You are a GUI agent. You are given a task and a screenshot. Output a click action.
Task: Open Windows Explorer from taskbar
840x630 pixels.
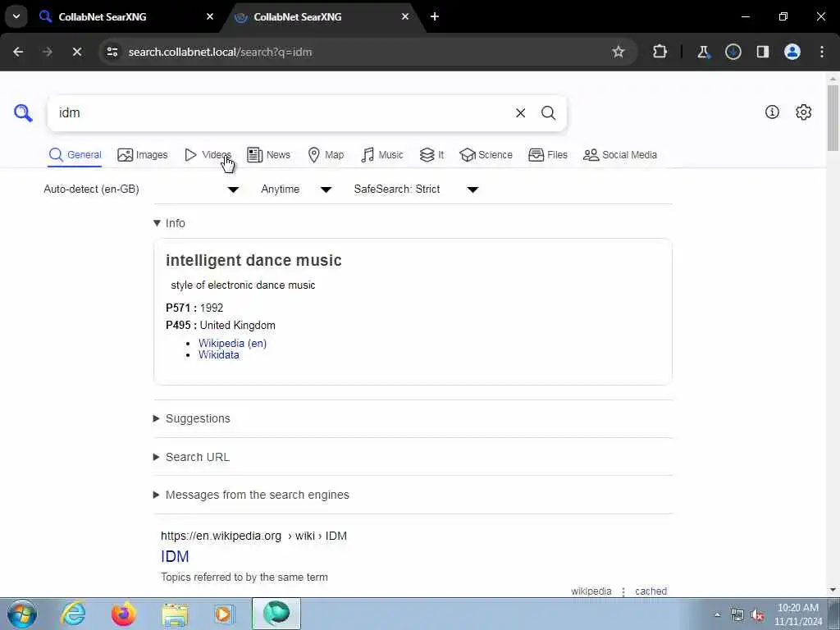click(175, 615)
